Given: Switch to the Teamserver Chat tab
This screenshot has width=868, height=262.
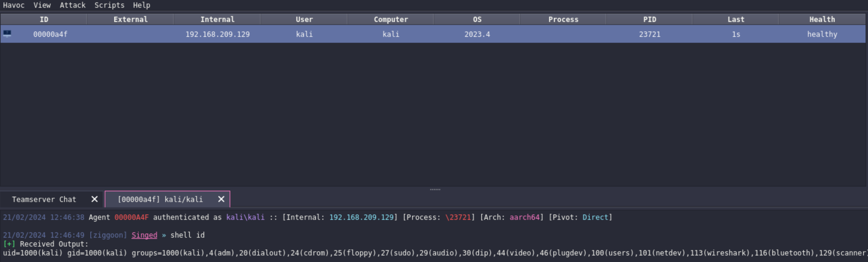Looking at the screenshot, I should (x=44, y=199).
